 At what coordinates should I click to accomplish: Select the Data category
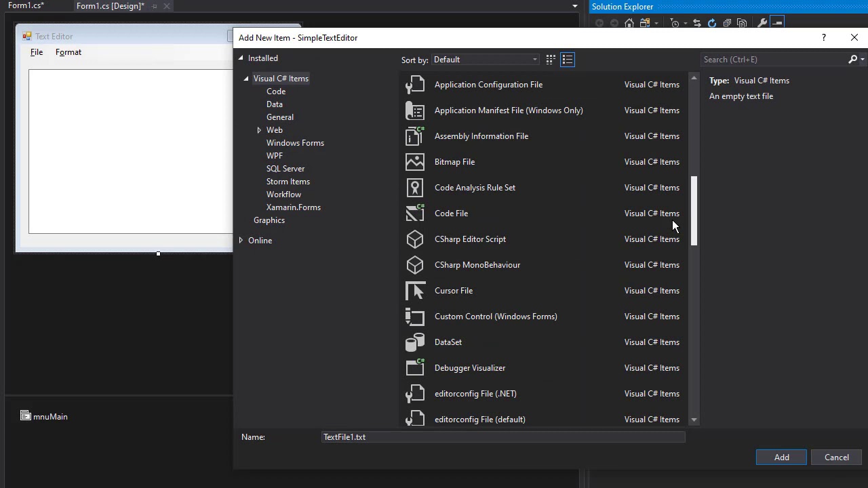[x=275, y=104]
